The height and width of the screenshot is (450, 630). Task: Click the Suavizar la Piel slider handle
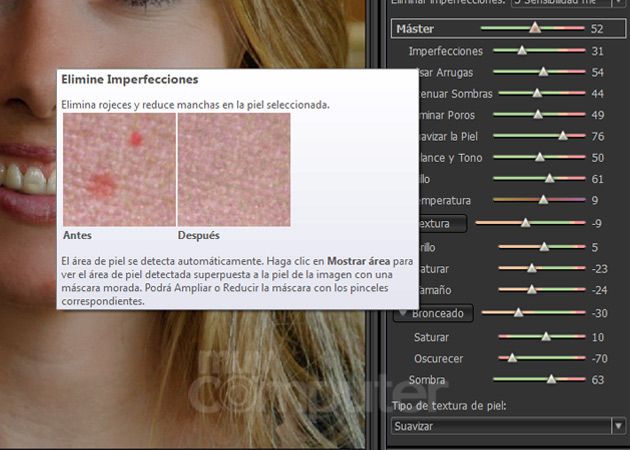click(562, 136)
